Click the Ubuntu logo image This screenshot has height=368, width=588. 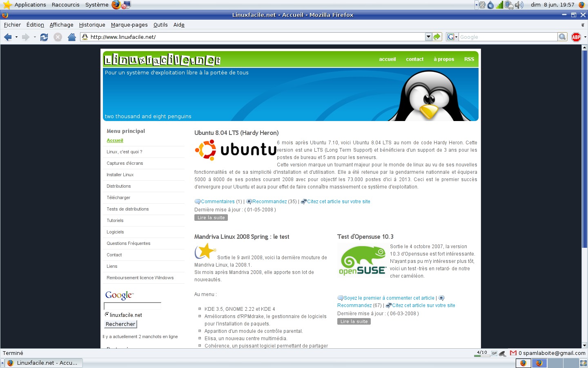(x=236, y=150)
